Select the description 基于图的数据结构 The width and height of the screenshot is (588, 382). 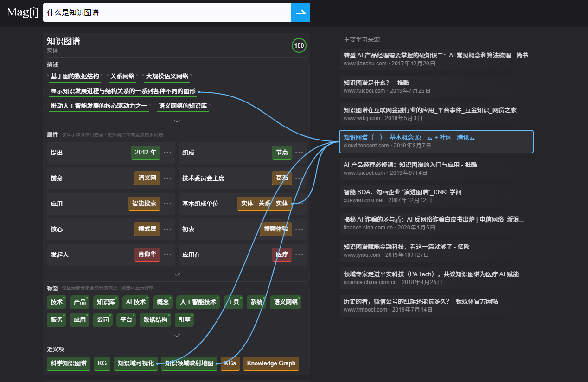75,76
